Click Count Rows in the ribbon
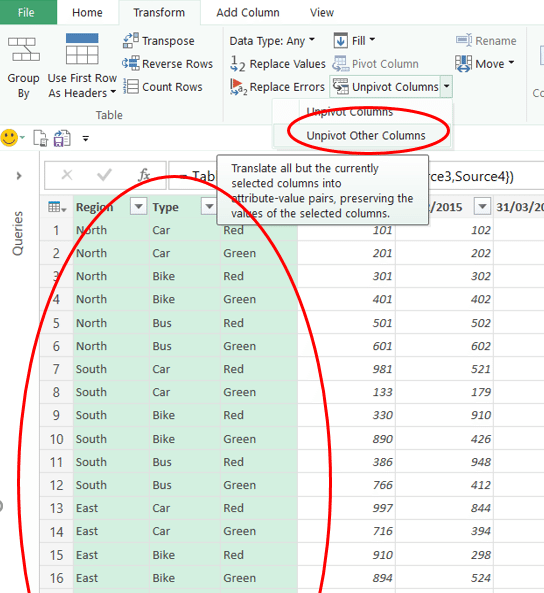Viewport: 544px width, 593px height. (163, 87)
